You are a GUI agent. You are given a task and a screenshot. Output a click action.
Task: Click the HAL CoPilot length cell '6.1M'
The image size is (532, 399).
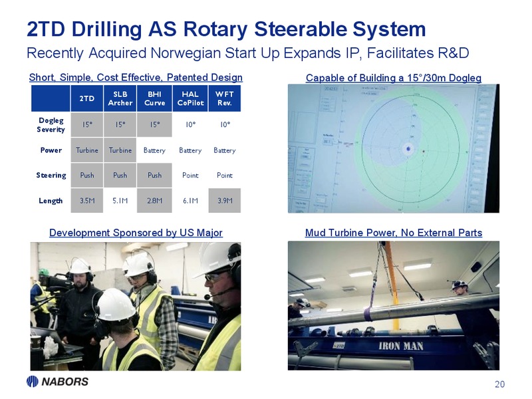click(190, 201)
